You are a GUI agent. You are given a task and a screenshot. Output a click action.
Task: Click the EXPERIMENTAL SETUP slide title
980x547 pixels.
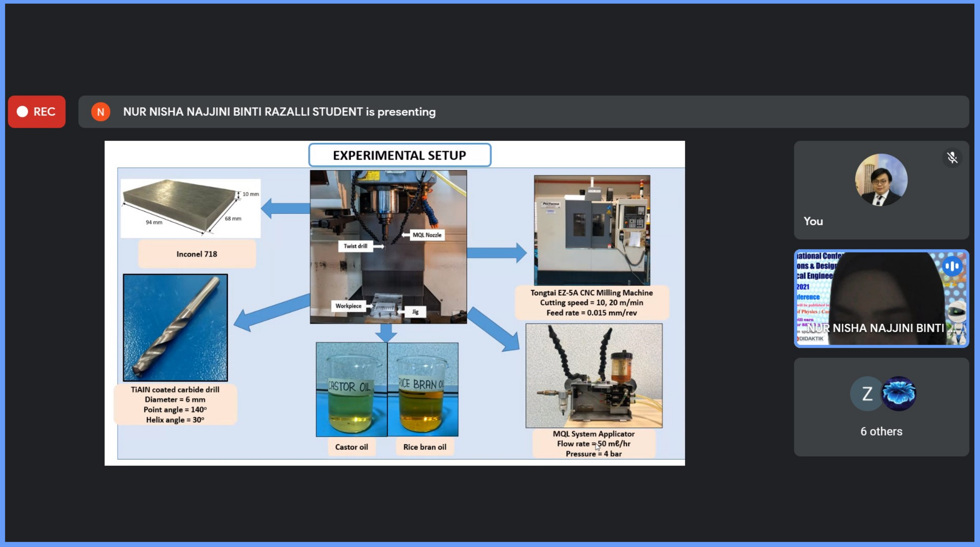point(399,155)
